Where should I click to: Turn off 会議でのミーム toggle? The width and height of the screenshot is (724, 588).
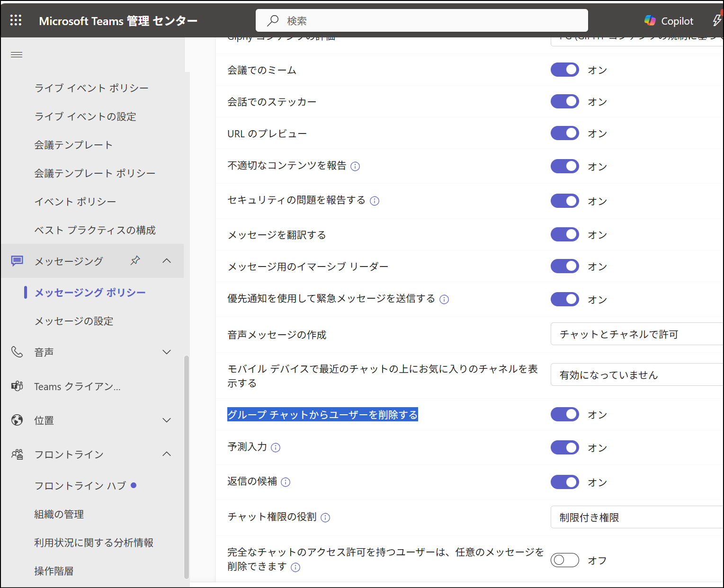[565, 70]
